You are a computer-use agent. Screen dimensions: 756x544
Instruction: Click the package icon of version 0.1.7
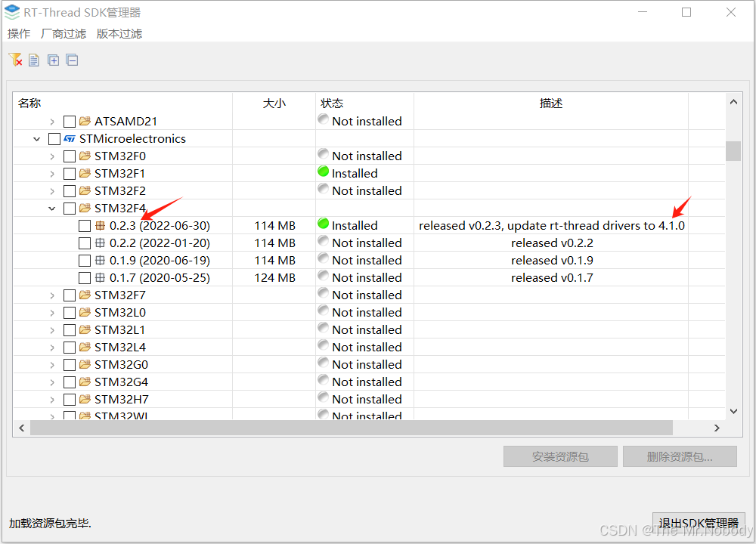point(100,277)
